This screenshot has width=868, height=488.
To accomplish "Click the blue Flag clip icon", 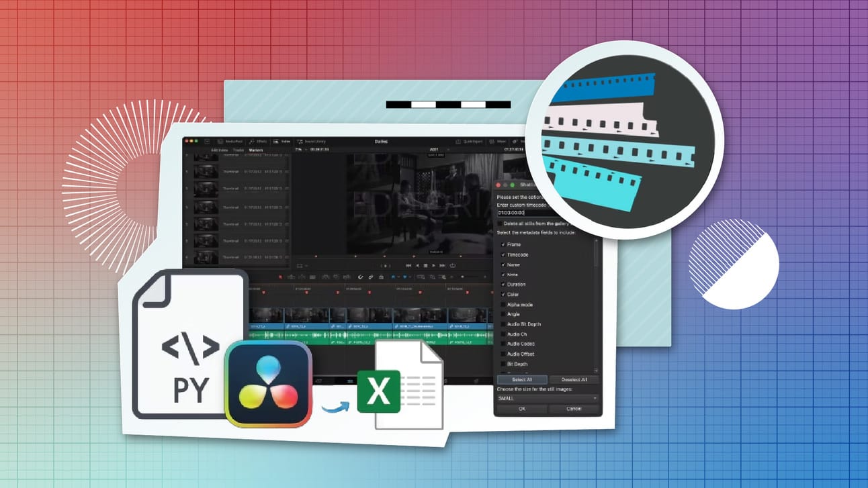I will pyautogui.click(x=393, y=277).
